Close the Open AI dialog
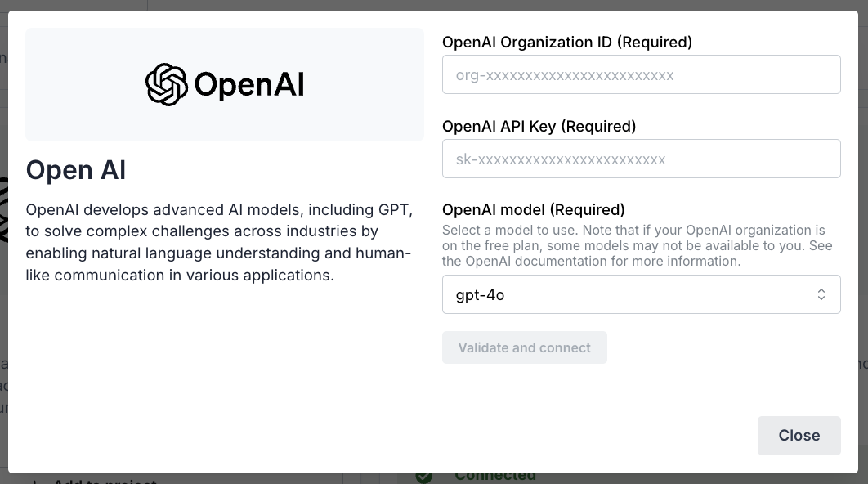 point(799,436)
